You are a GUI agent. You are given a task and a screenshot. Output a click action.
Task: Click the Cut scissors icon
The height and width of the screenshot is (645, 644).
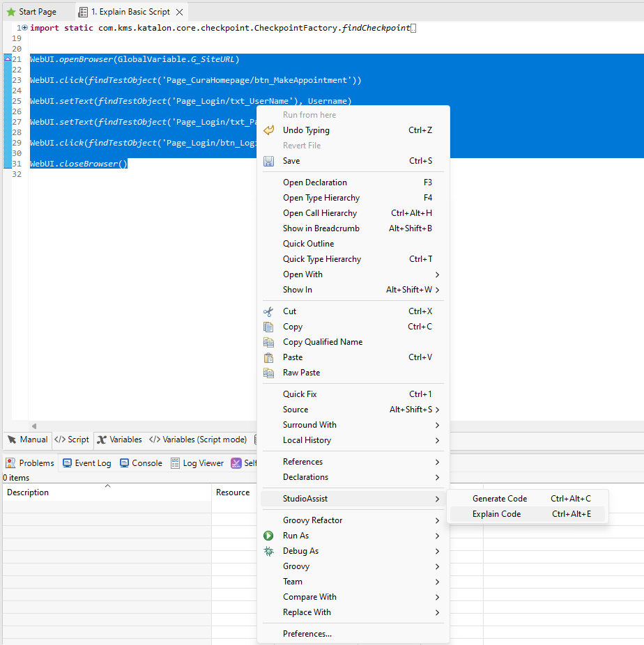[x=268, y=311]
